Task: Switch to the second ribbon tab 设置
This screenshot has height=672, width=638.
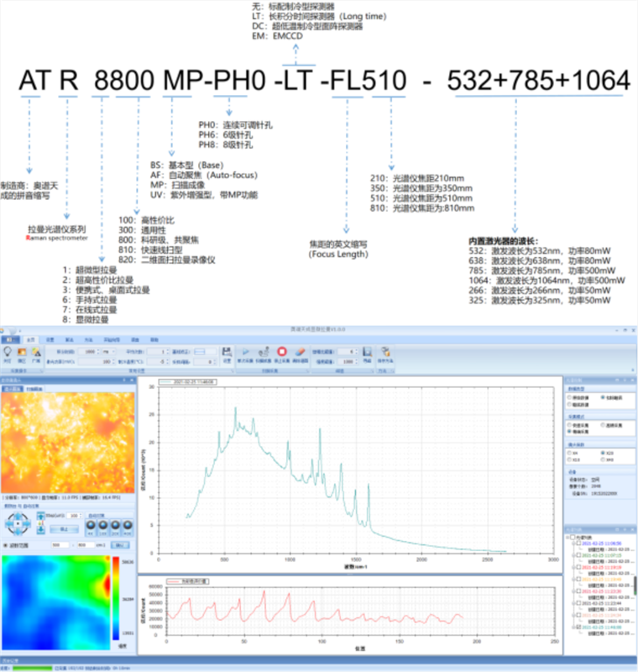Action: (50, 341)
